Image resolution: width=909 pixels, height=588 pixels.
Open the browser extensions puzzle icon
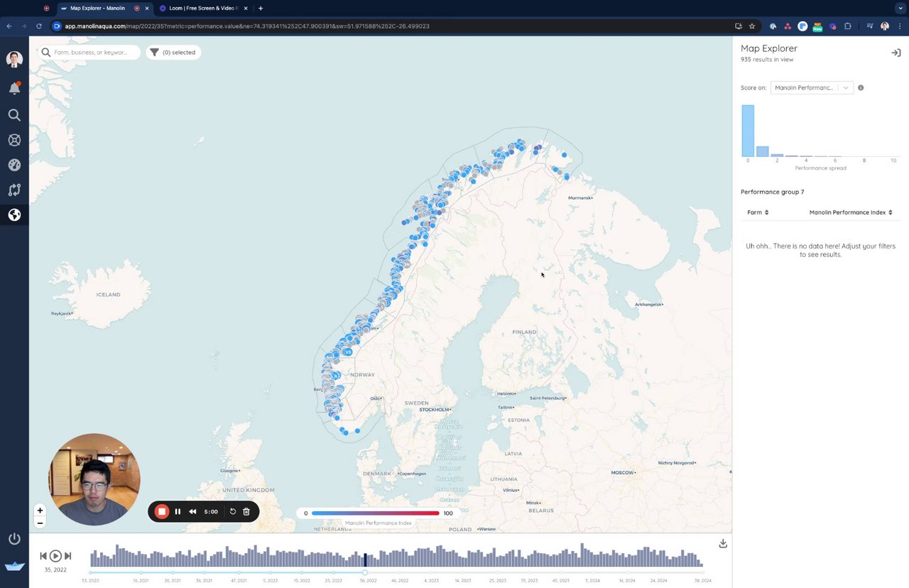click(x=848, y=26)
